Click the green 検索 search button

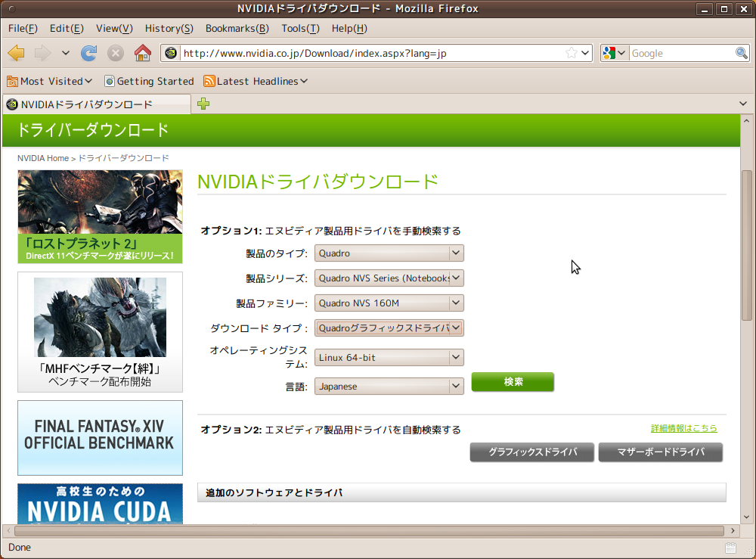[513, 382]
